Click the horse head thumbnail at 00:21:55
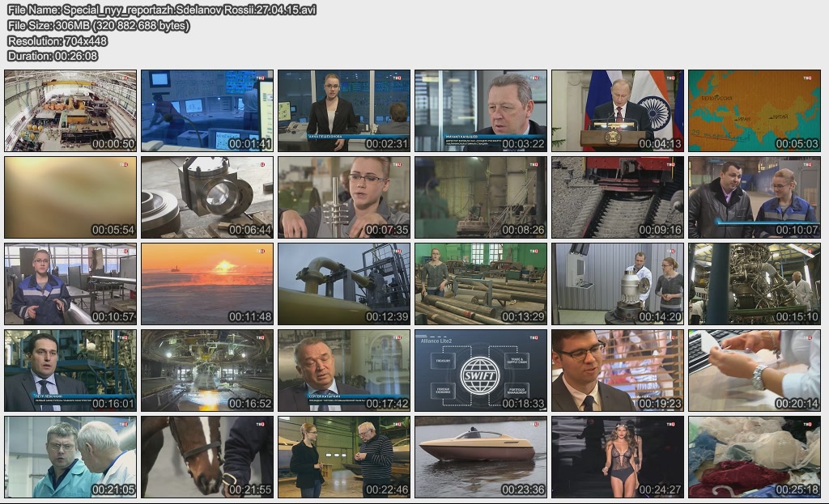 tap(206, 457)
